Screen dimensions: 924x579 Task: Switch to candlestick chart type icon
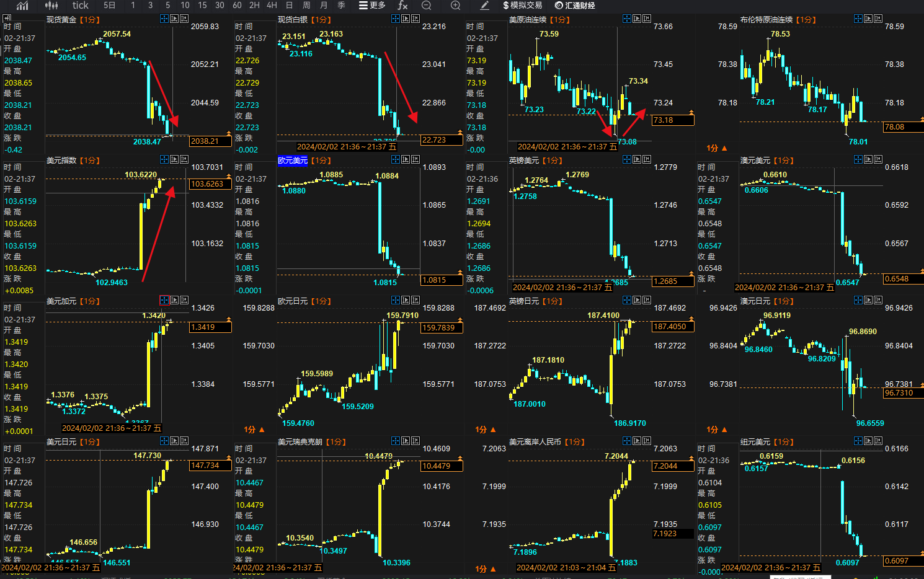click(x=51, y=6)
